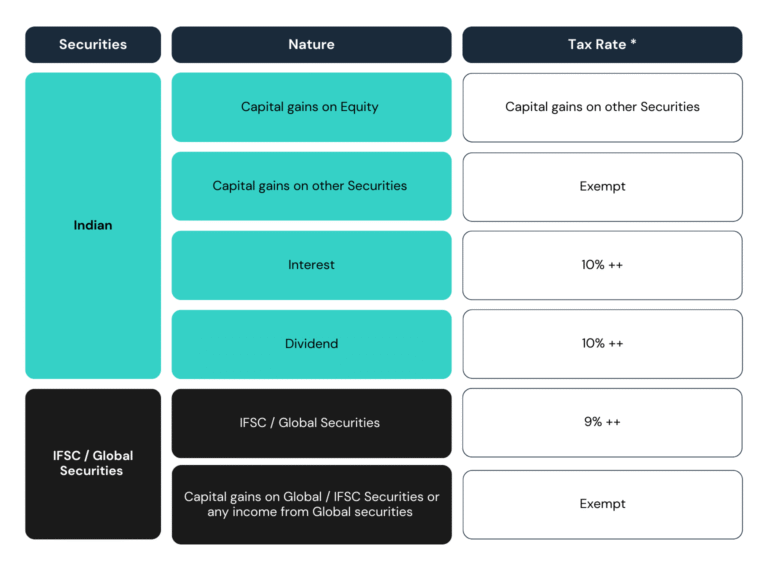The width and height of the screenshot is (768, 576).
Task: Click the white Capital gains on other Securities box
Action: point(602,107)
